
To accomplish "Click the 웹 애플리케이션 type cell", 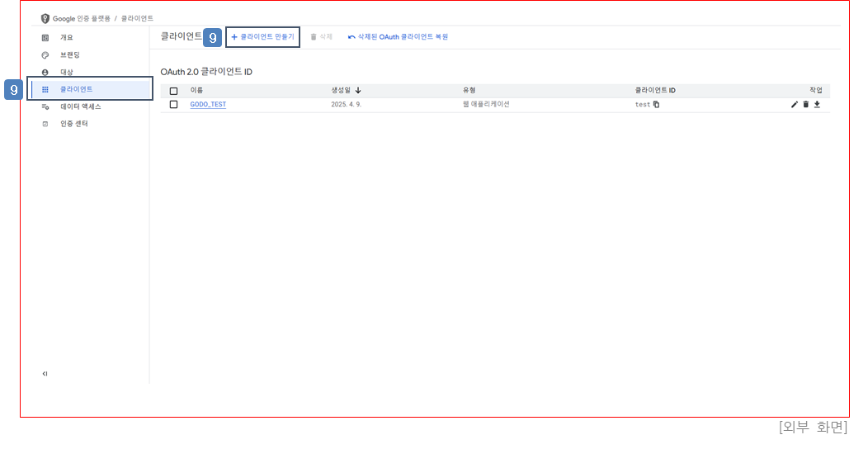I will pyautogui.click(x=486, y=104).
